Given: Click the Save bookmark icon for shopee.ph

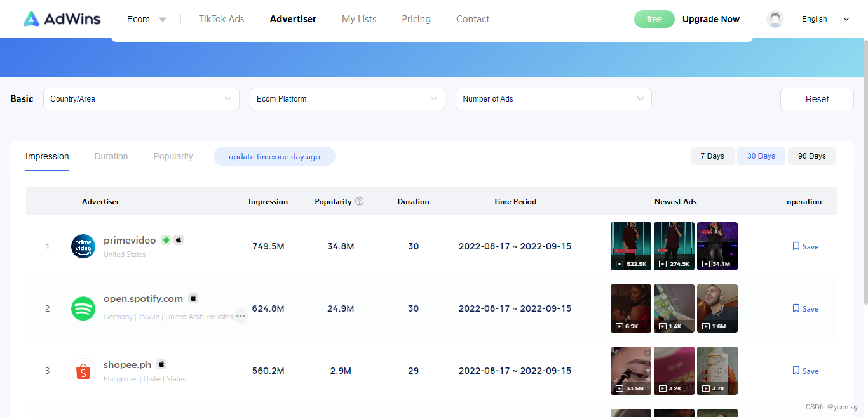Looking at the screenshot, I should pyautogui.click(x=796, y=371).
